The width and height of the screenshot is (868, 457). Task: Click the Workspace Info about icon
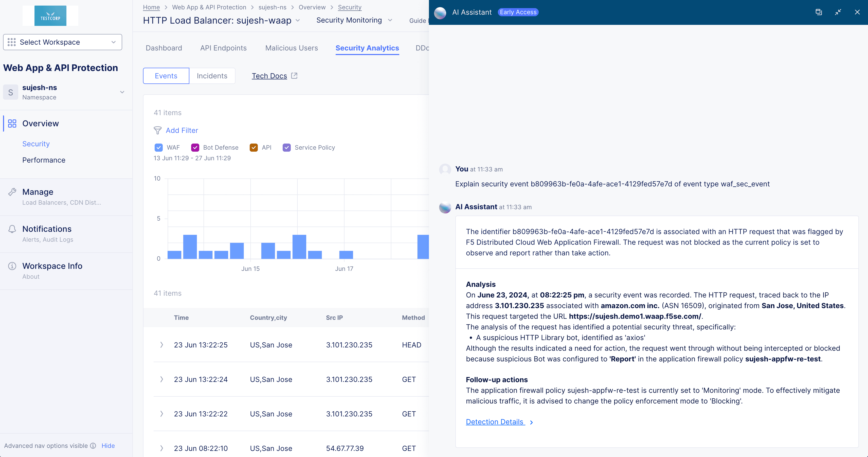tap(12, 266)
